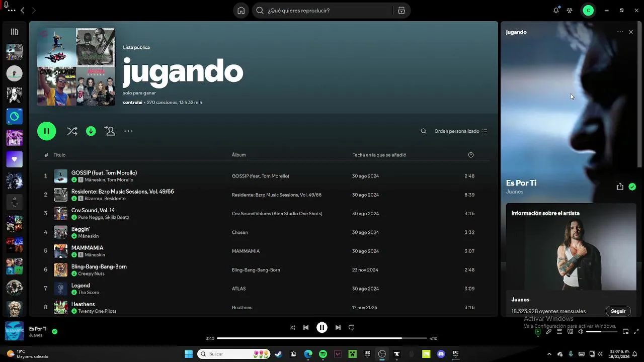Open Friend Activity icon
Viewport: 644px width, 362px height.
pyautogui.click(x=570, y=11)
